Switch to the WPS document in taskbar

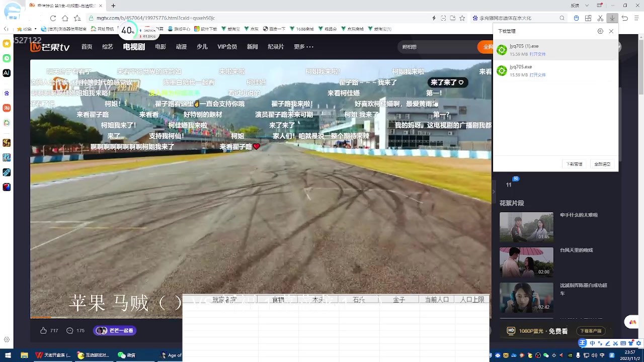point(53,355)
